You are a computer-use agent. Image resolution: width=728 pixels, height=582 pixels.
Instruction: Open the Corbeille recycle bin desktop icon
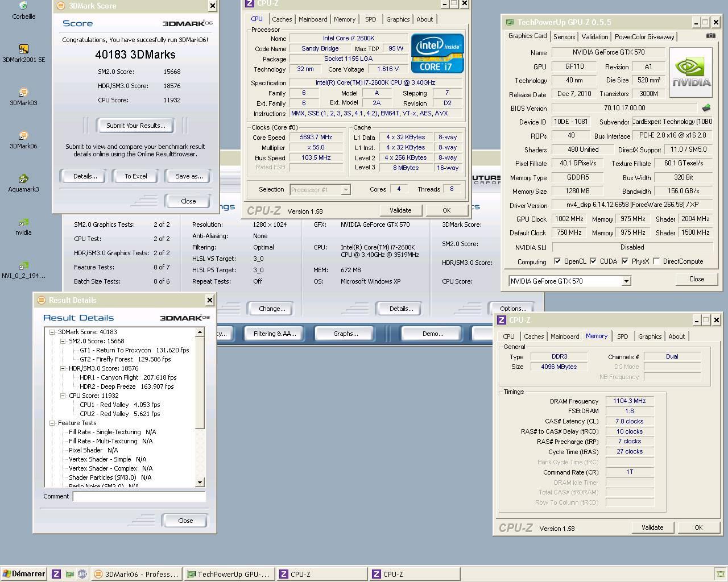(x=23, y=10)
